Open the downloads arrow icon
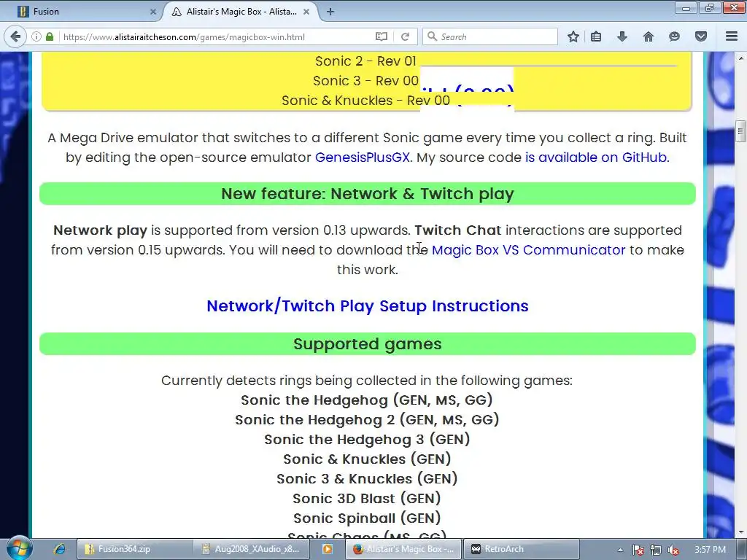This screenshot has width=747, height=560. (x=622, y=36)
